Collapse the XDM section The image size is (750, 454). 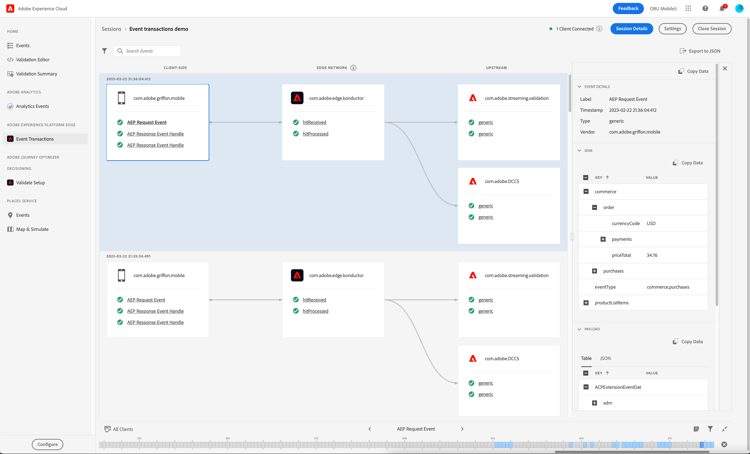(x=579, y=150)
